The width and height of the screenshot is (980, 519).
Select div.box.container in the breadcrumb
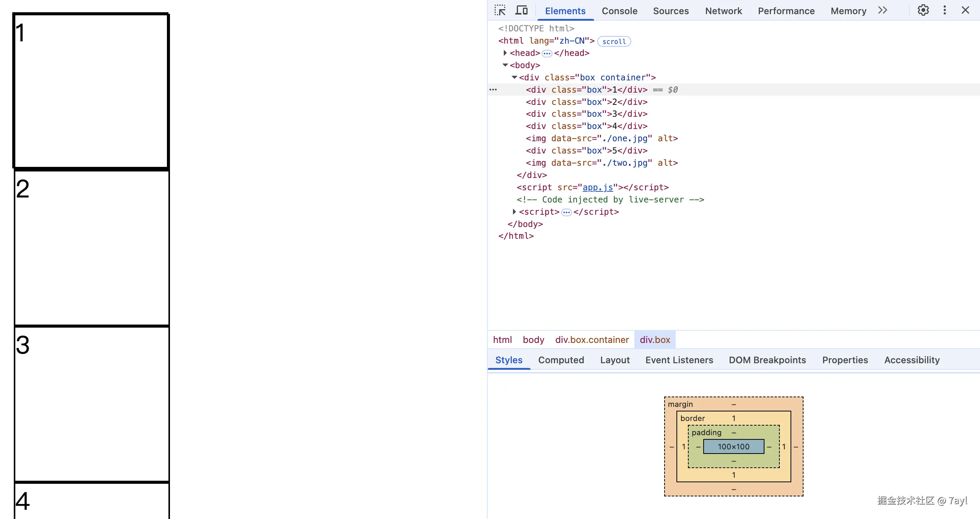592,339
